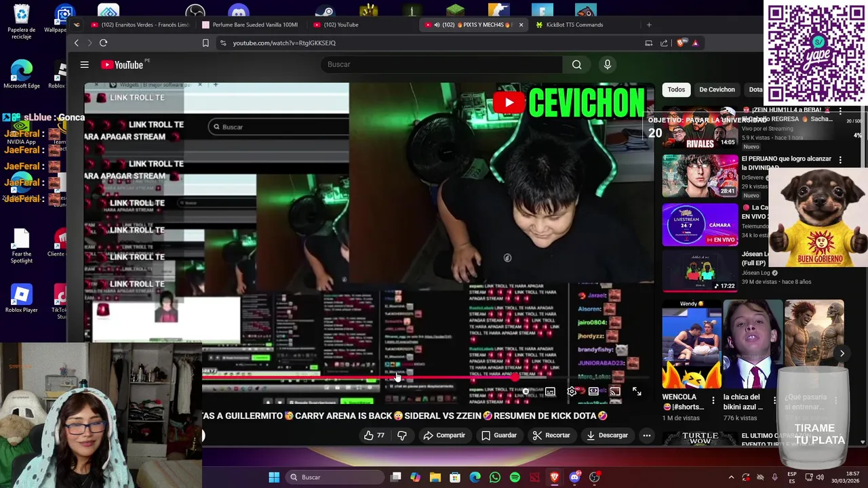Viewport: 868px width, 488px height.
Task: Click the Compartir button
Action: 444,435
